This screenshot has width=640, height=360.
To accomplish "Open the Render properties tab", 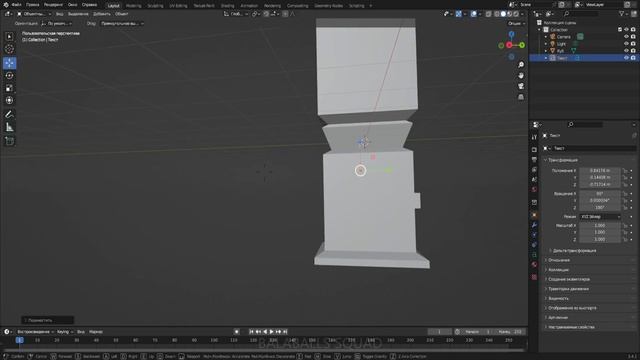I will tap(534, 150).
